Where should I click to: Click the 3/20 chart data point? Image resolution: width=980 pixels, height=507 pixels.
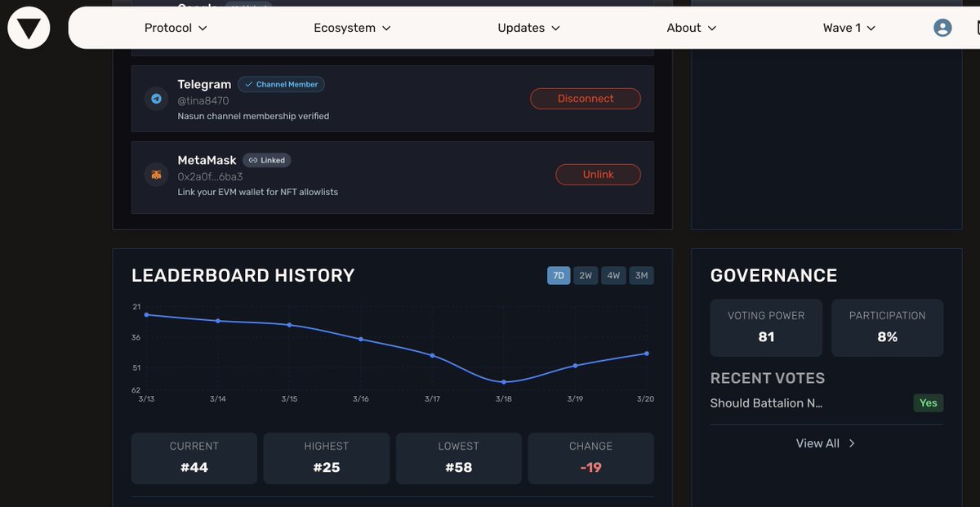647,354
